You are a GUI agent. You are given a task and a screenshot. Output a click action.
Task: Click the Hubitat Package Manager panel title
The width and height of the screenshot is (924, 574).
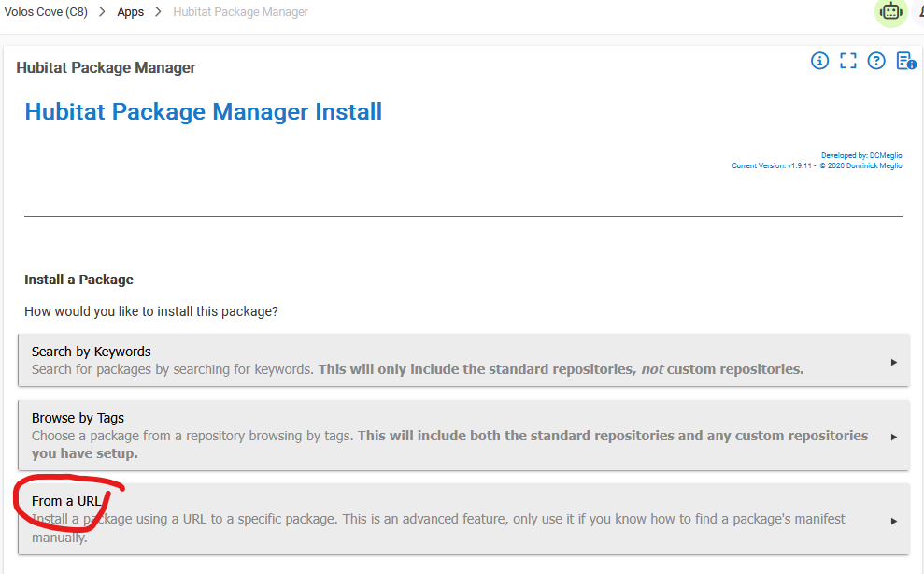tap(107, 68)
